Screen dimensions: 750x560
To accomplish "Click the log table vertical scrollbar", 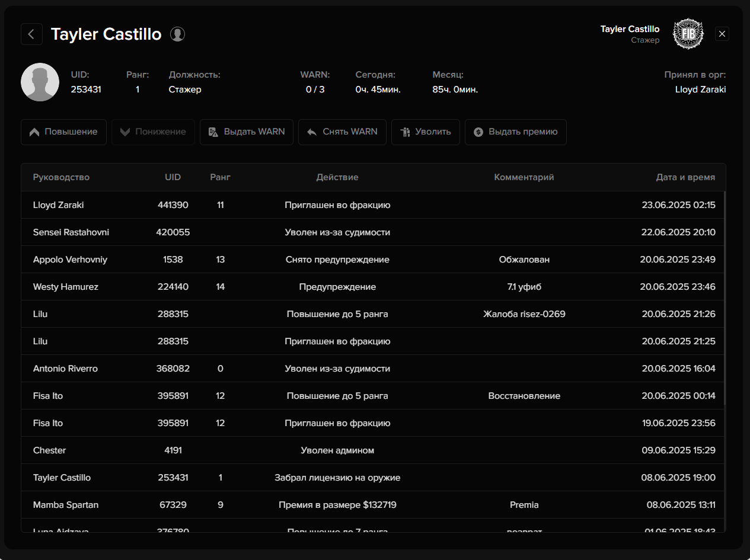I will point(725,297).
